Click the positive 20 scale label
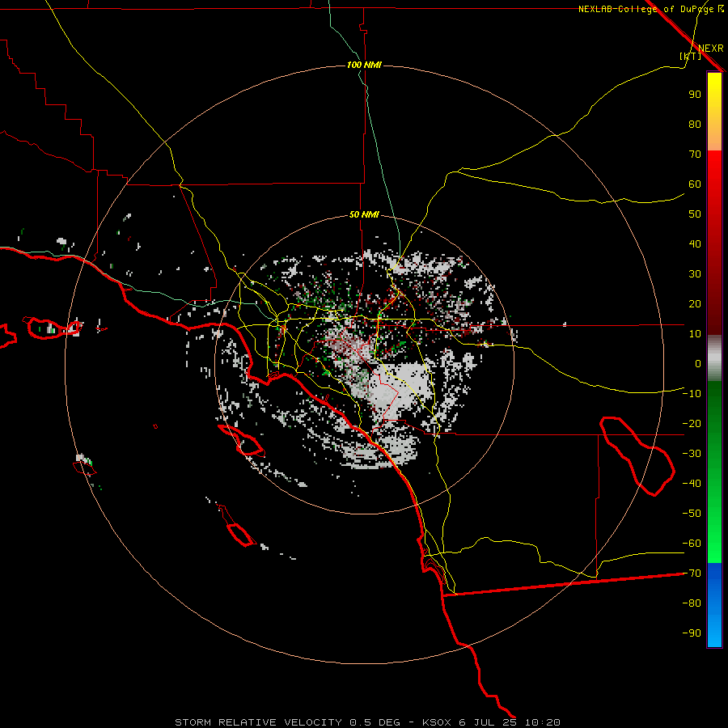Screen dimensions: 728x728 [695, 303]
